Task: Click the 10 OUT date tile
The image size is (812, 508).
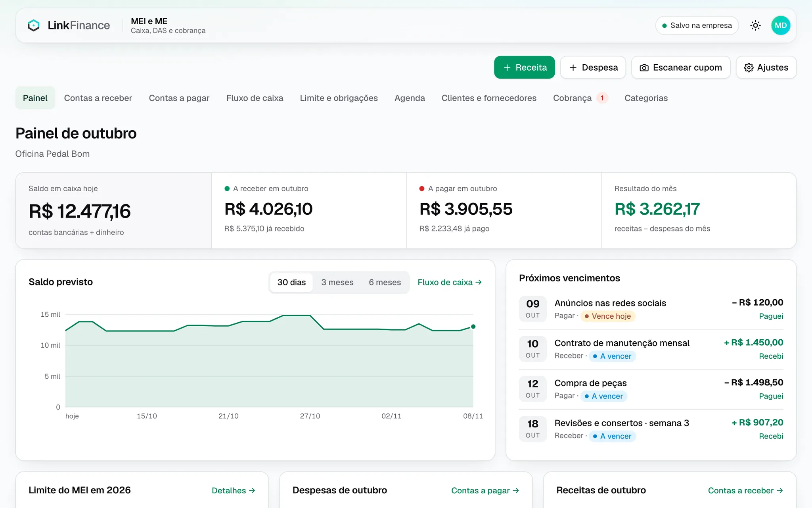Action: [x=533, y=349]
